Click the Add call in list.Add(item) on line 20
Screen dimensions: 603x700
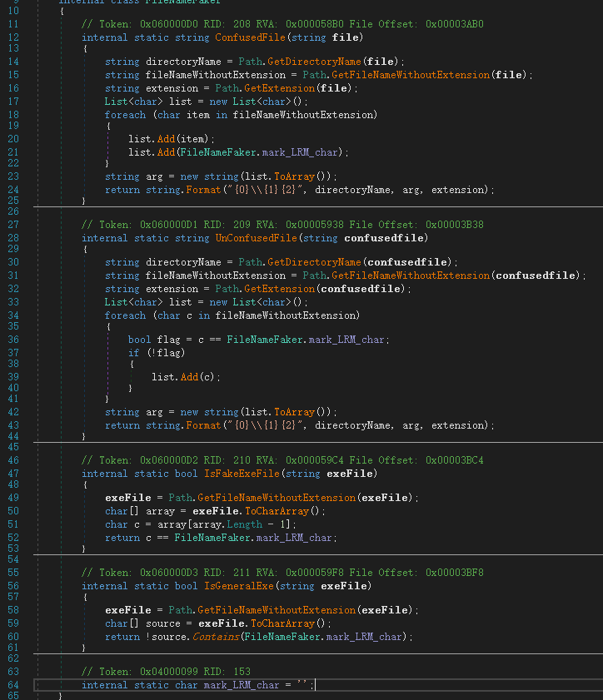pos(167,139)
